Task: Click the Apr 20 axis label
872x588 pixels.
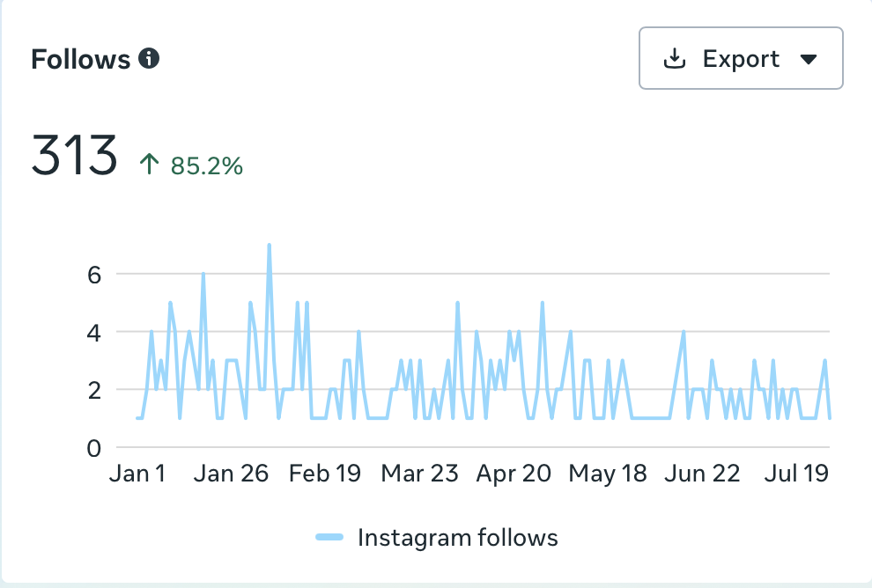Action: 514,474
